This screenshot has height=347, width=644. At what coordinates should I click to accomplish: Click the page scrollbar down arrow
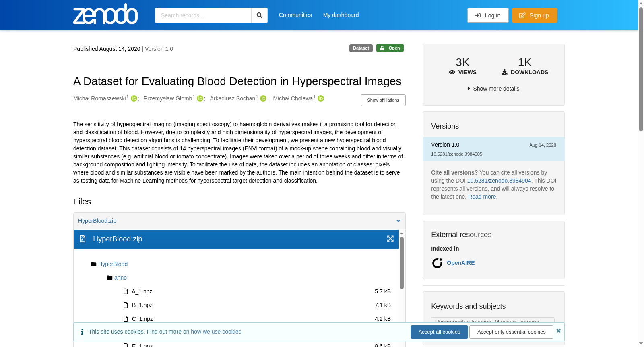pyautogui.click(x=641, y=343)
